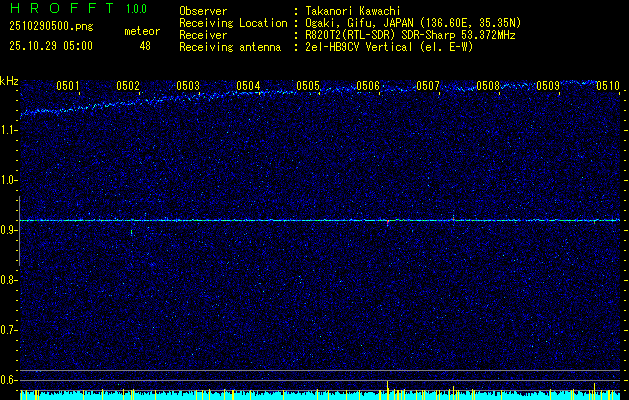This screenshot has width=629, height=400.
Task: Click the 0505 time marker
Action: (308, 85)
